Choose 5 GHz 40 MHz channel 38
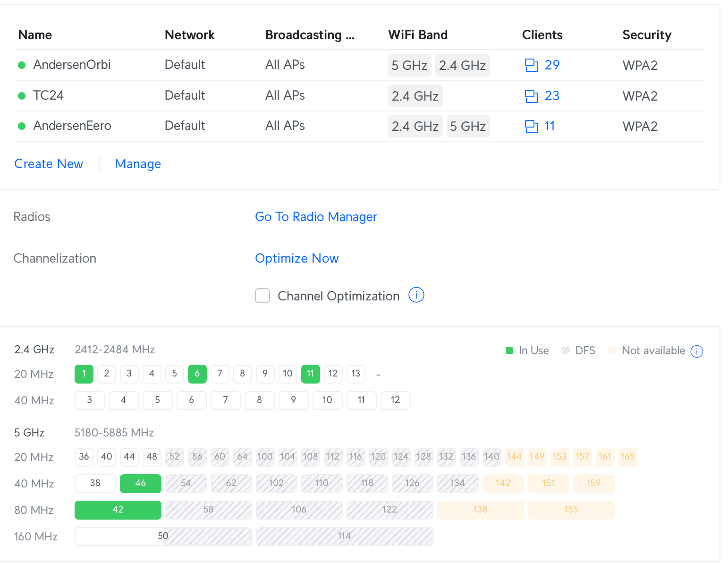 coord(95,483)
